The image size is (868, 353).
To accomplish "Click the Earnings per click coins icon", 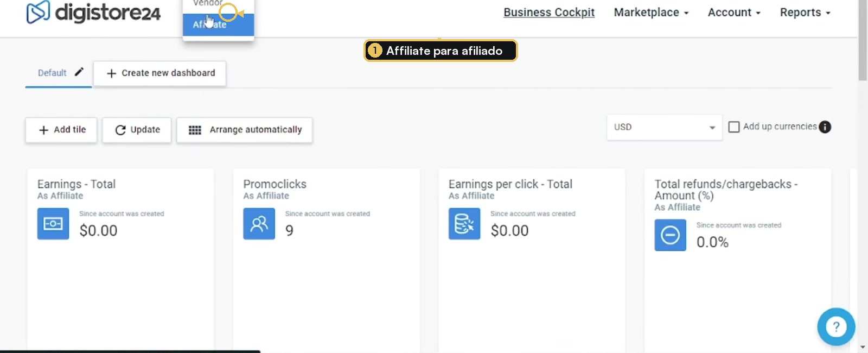I will tap(464, 224).
